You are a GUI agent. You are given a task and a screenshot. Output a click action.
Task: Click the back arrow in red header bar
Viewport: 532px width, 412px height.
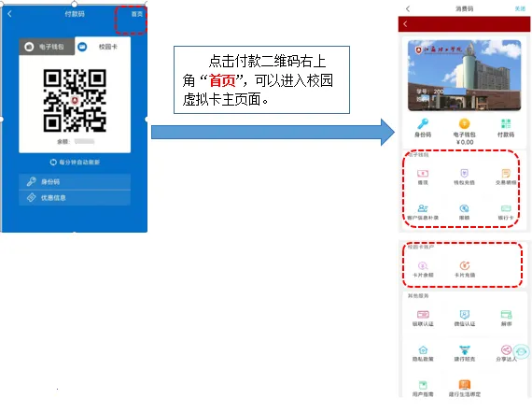[x=405, y=24]
